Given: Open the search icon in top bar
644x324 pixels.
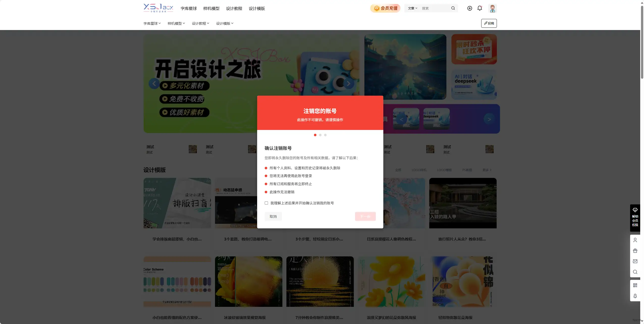Looking at the screenshot, I should (x=453, y=8).
